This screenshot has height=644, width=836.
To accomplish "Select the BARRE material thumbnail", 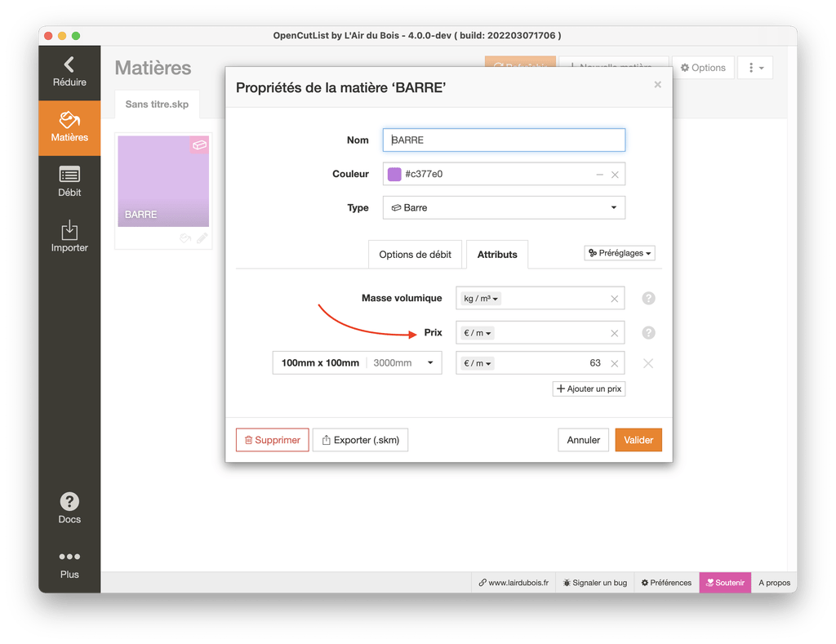I will 163,181.
